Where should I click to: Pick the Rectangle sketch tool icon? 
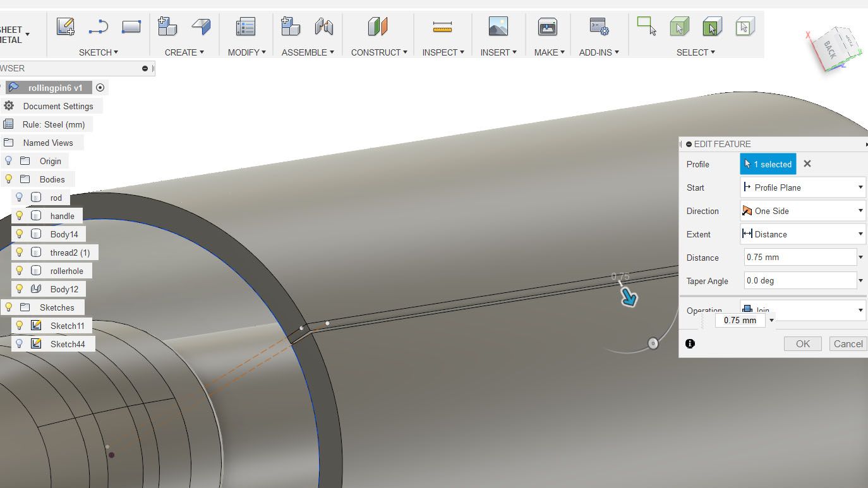click(x=131, y=27)
